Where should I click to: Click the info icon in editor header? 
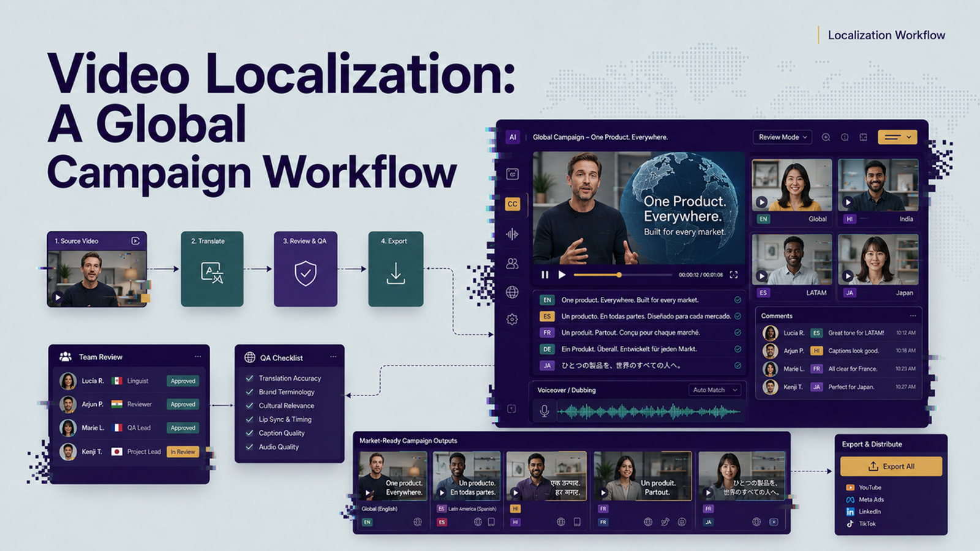(x=845, y=137)
